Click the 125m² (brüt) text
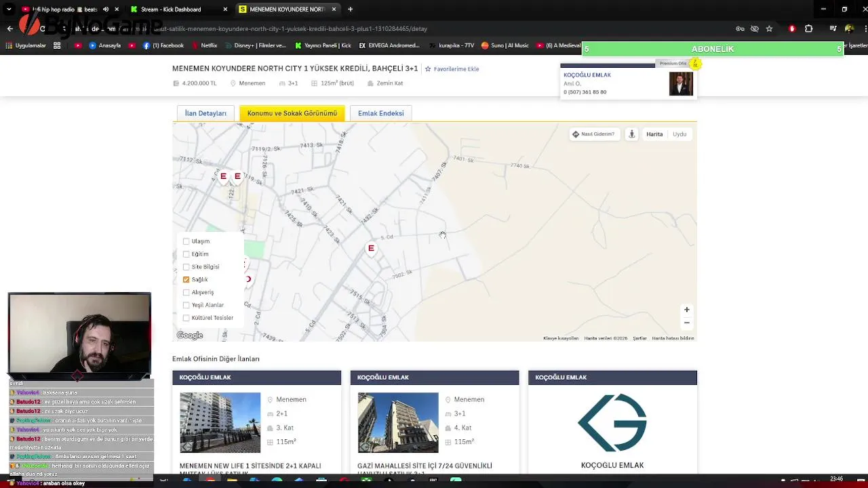868x488 pixels. coord(337,83)
